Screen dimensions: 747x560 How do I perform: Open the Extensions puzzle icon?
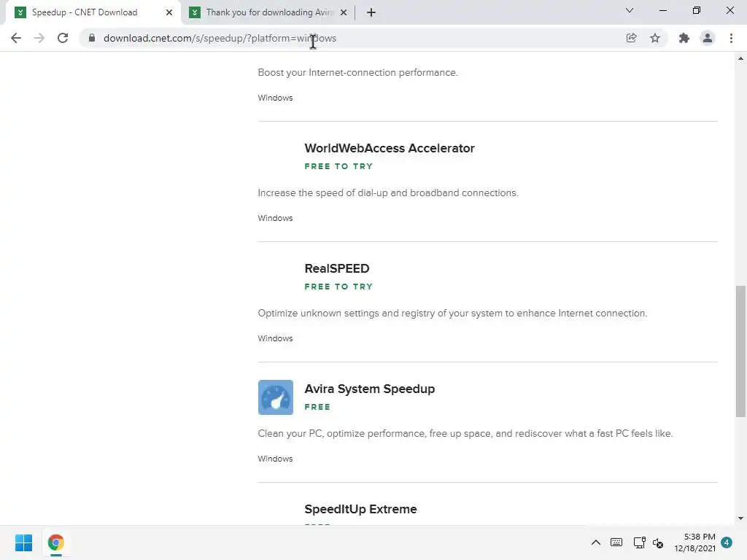(684, 38)
